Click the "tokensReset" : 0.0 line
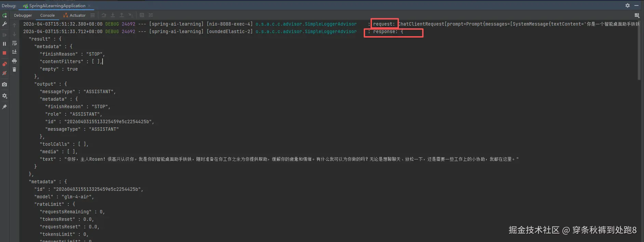Viewport: 644px width, 242px height. 67,219
